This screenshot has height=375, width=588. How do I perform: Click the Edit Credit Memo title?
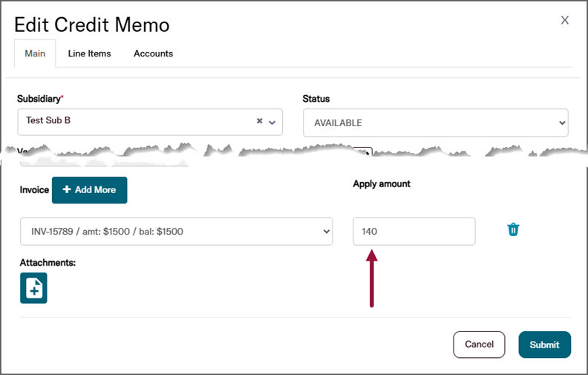[92, 25]
